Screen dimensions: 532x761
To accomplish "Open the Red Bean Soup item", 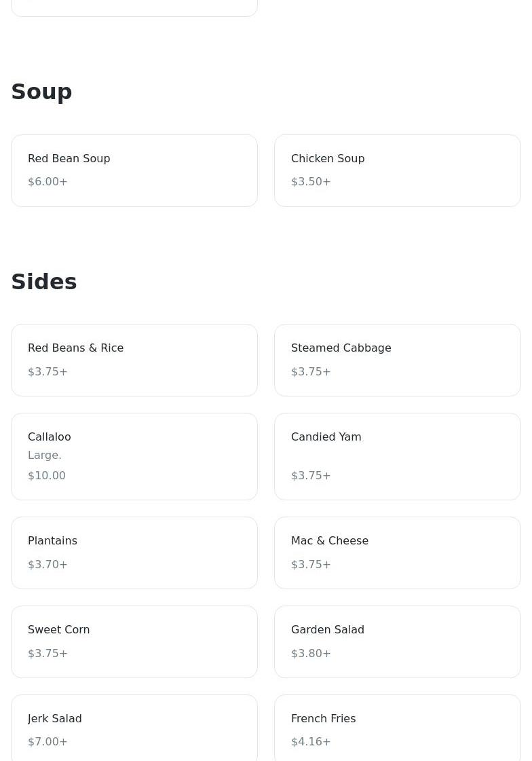I will tap(134, 170).
